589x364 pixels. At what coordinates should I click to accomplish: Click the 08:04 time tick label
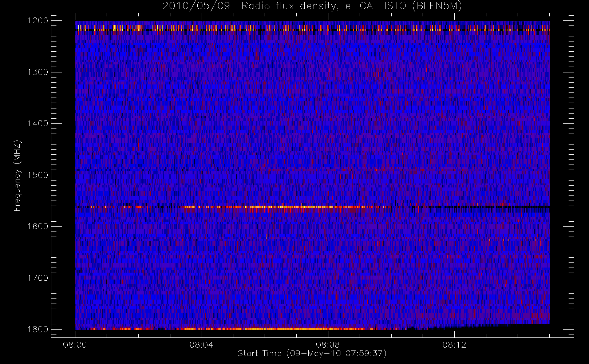[201, 345]
